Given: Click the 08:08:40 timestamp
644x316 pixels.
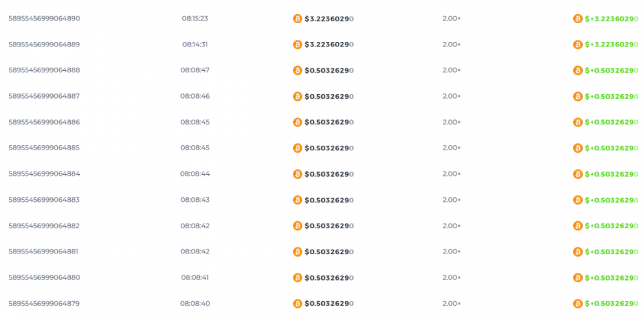Looking at the screenshot, I should click(195, 304).
